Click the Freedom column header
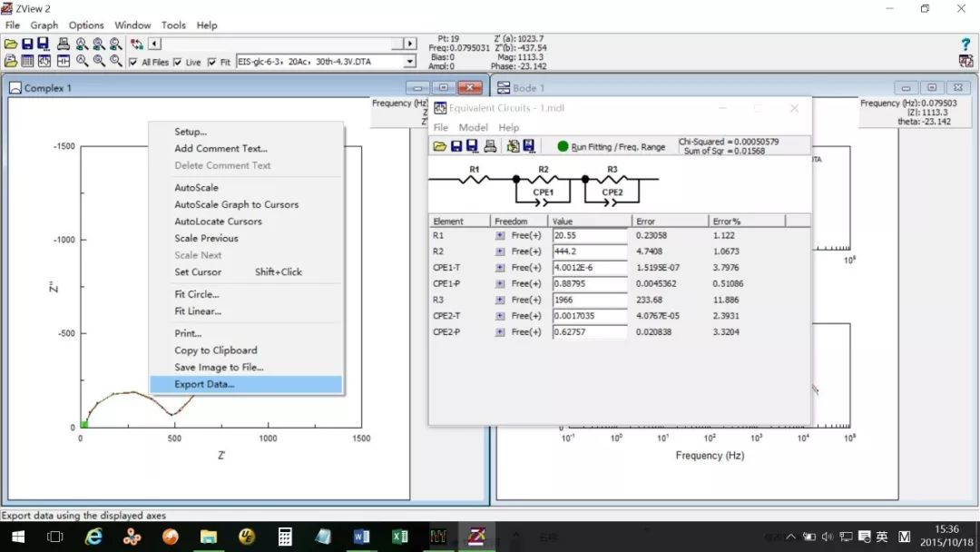This screenshot has height=552, width=980. (x=519, y=222)
